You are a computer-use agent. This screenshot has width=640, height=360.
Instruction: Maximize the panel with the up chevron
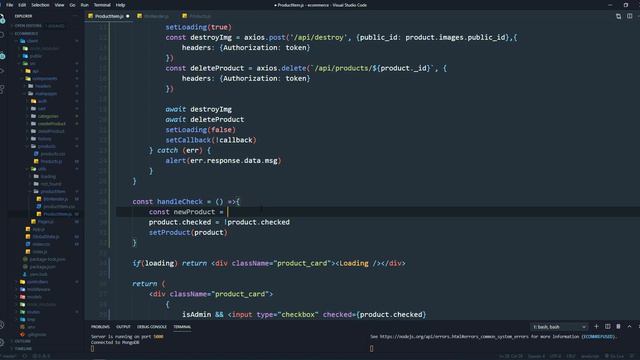click(629, 327)
